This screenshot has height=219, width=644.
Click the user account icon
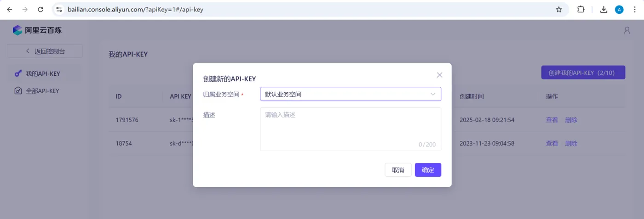pos(627,30)
